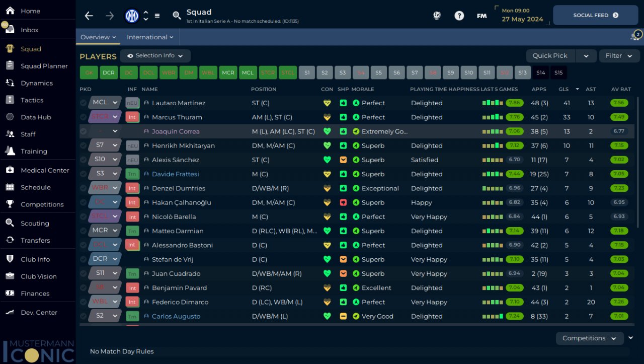
Task: Open the help question mark icon
Action: click(459, 16)
